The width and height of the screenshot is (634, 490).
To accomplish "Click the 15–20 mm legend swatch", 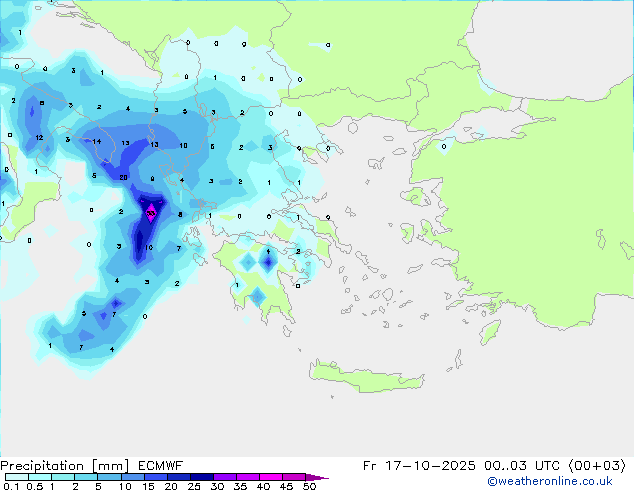I will click(x=155, y=477).
